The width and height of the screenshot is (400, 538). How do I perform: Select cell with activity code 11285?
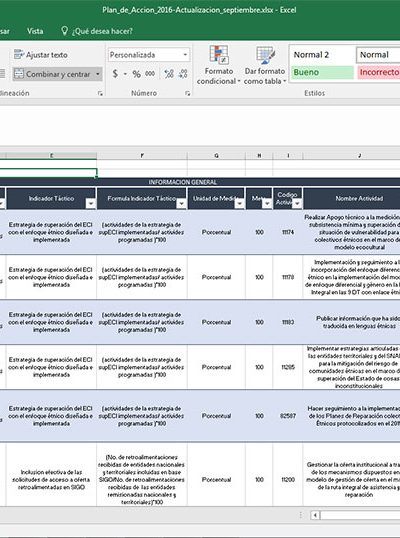point(288,367)
